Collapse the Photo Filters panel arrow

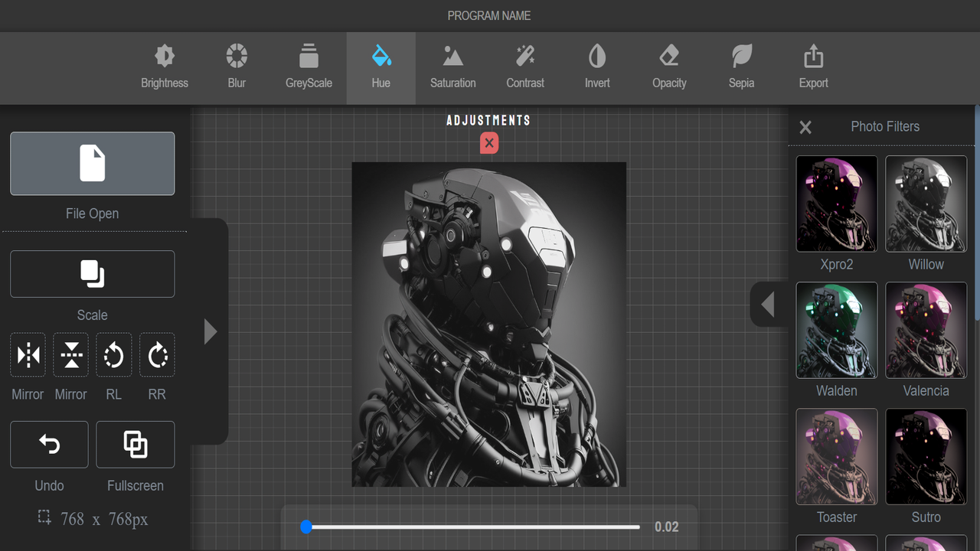[x=768, y=304]
